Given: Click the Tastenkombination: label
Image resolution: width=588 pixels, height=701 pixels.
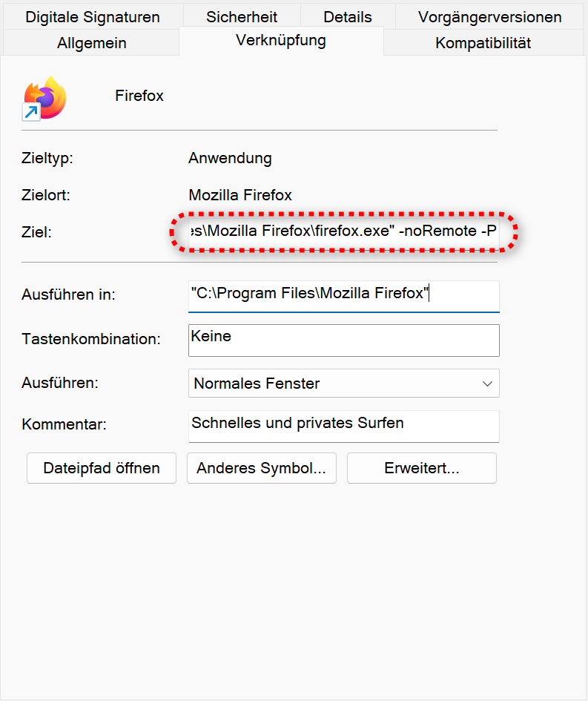Looking at the screenshot, I should 91,339.
